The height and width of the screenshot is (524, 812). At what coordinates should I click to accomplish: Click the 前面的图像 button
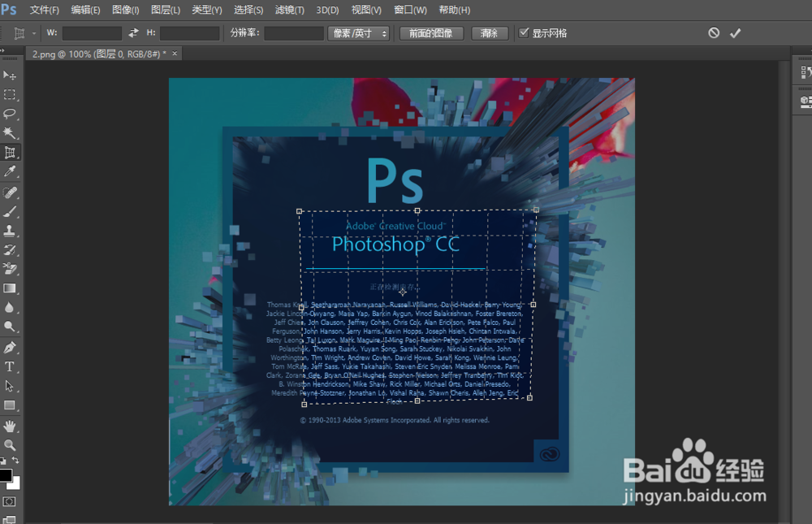(431, 33)
